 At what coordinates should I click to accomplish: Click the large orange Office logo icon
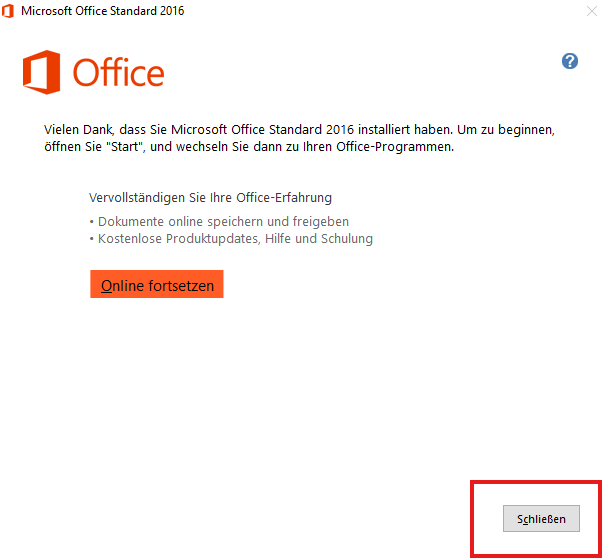pos(42,72)
